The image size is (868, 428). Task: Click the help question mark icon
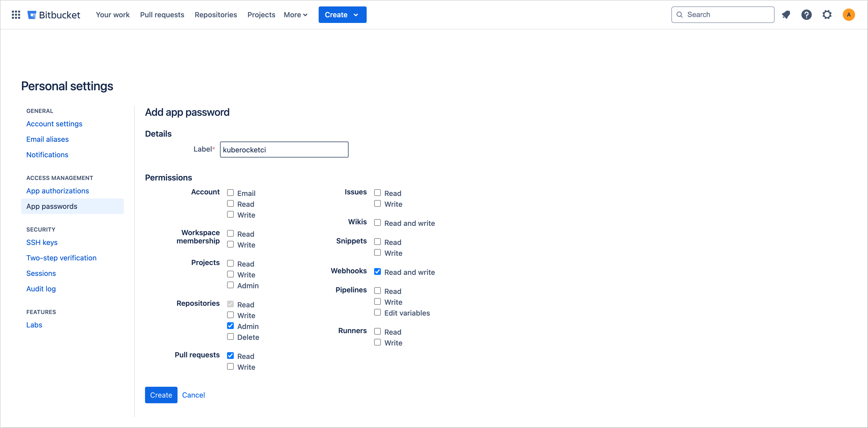(806, 15)
